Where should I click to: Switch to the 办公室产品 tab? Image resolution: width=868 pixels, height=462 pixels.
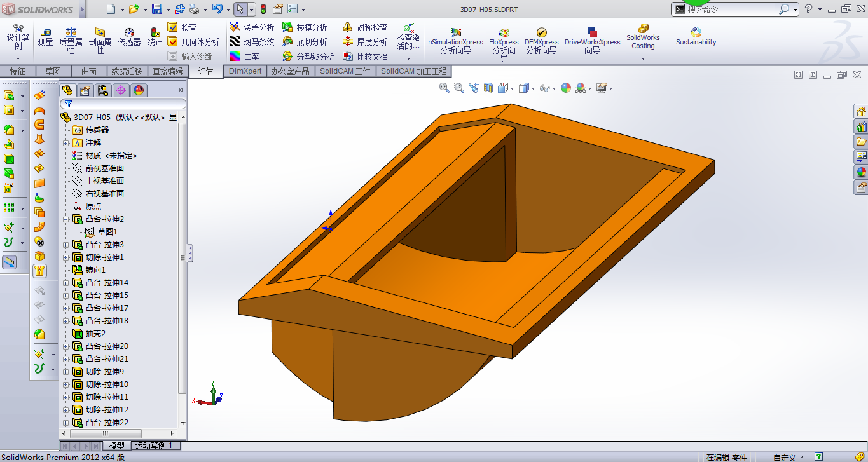(290, 71)
